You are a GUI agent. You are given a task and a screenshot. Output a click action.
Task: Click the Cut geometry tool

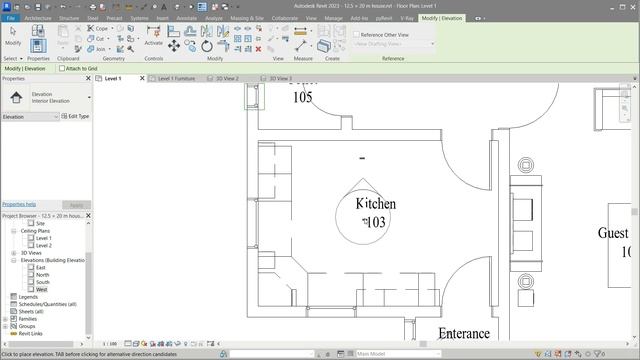(x=96, y=38)
